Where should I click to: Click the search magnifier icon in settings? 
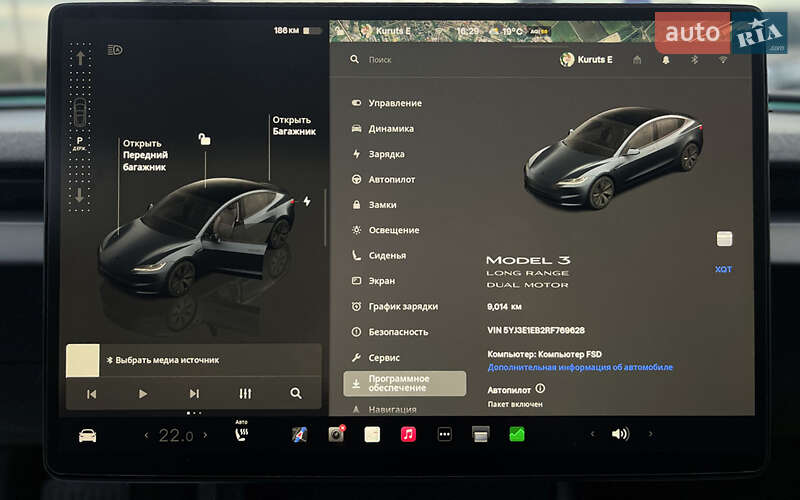point(355,60)
